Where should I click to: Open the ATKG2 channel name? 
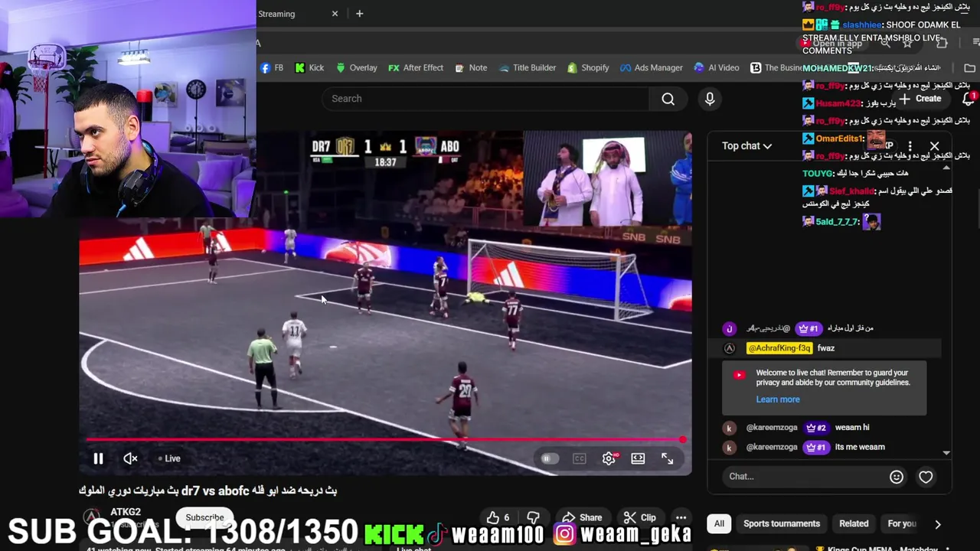click(125, 512)
